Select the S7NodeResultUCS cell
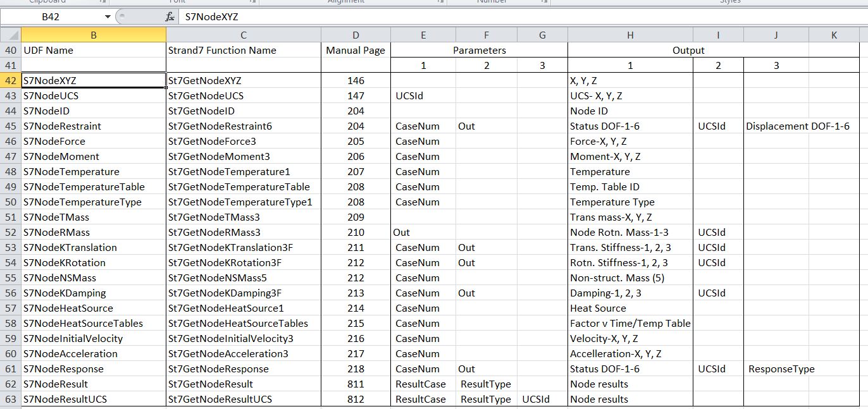 pyautogui.click(x=93, y=399)
